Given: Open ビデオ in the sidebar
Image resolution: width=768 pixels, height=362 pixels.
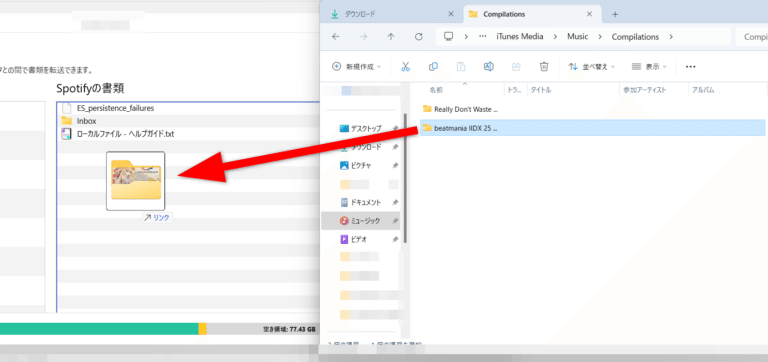Looking at the screenshot, I should click(354, 240).
